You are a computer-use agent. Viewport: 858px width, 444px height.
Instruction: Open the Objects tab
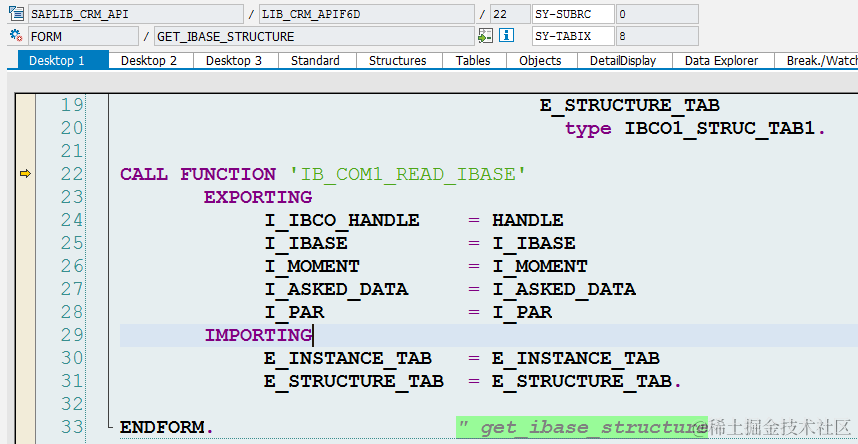(540, 60)
